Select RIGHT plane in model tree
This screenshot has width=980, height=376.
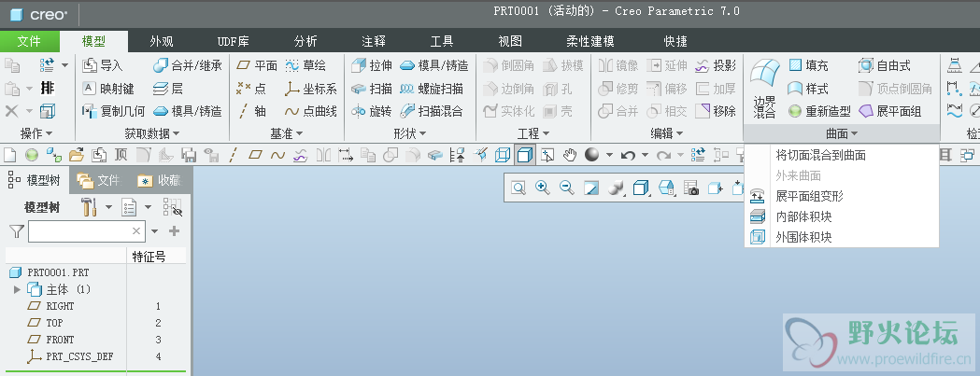click(60, 306)
